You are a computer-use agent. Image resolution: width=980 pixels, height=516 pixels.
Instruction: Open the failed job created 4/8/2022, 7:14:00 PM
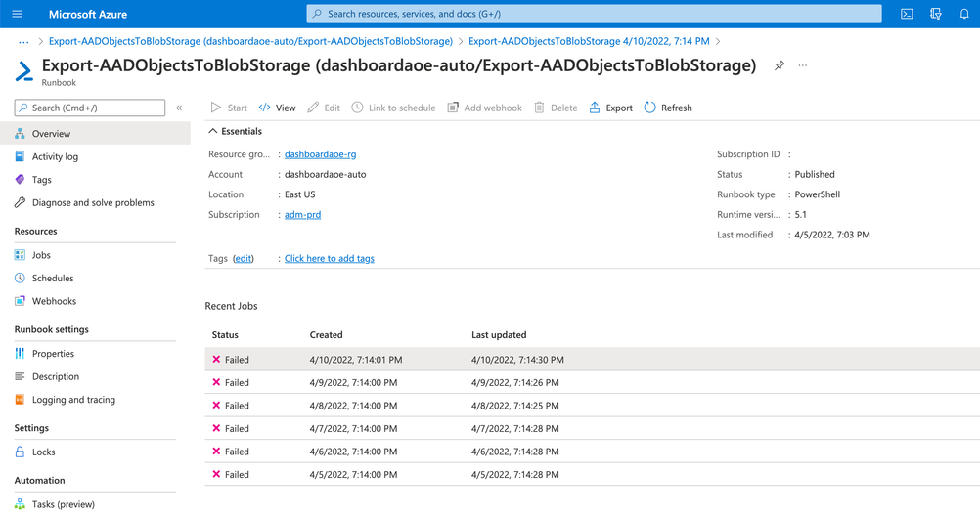pos(592,406)
